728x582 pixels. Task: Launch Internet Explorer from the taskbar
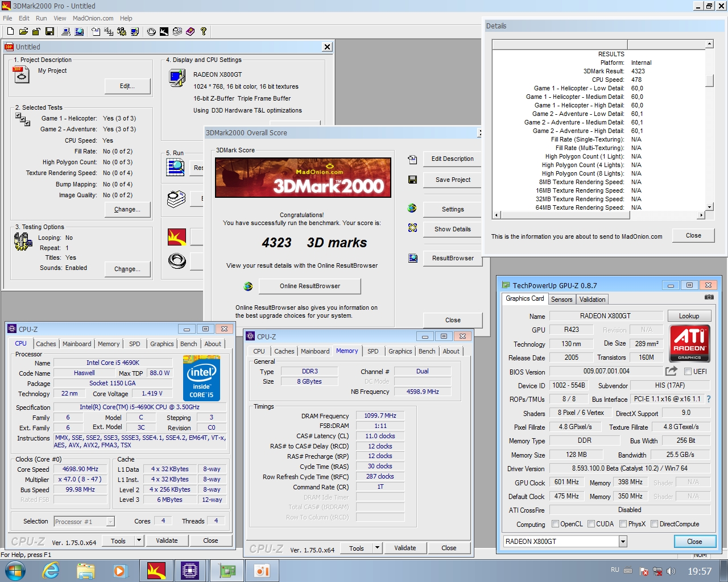click(x=51, y=571)
